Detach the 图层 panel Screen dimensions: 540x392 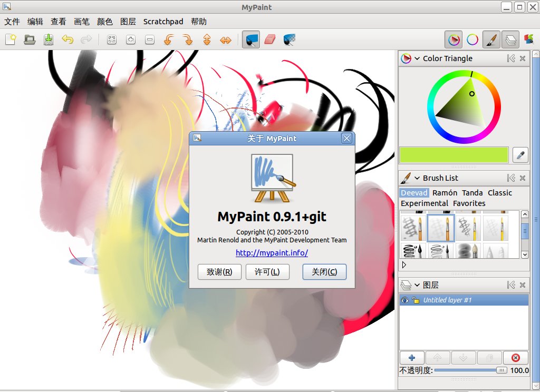pyautogui.click(x=511, y=285)
